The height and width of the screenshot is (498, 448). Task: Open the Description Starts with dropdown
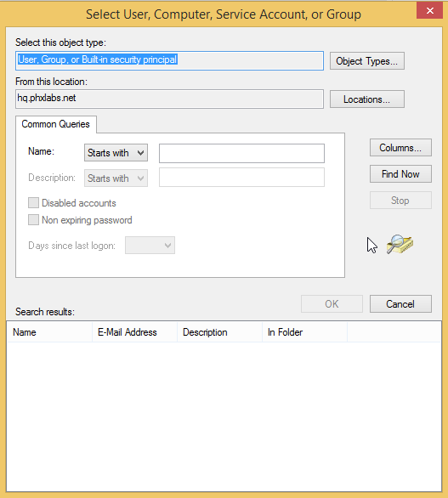[x=116, y=178]
